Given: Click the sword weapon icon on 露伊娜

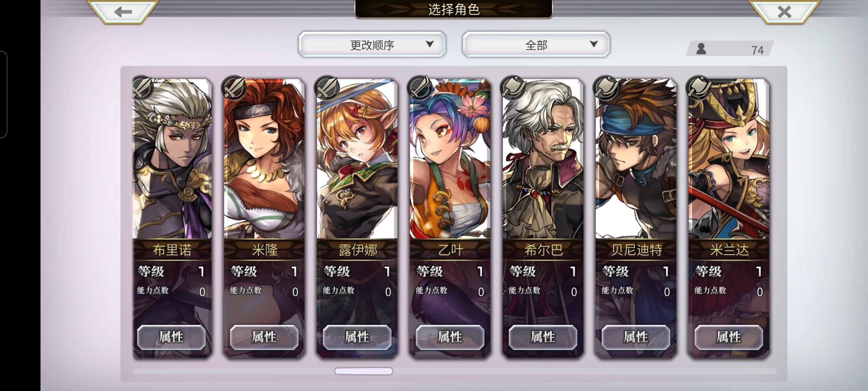Looking at the screenshot, I should tap(327, 88).
